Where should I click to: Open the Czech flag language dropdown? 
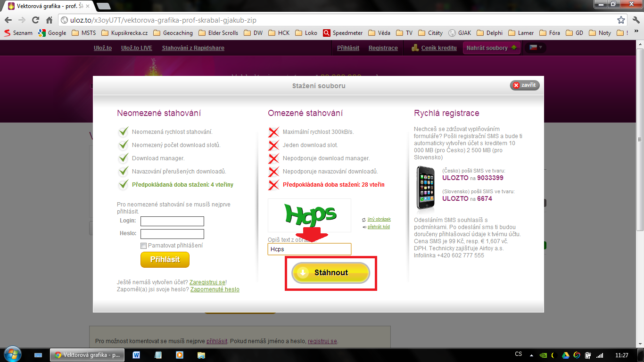[535, 48]
